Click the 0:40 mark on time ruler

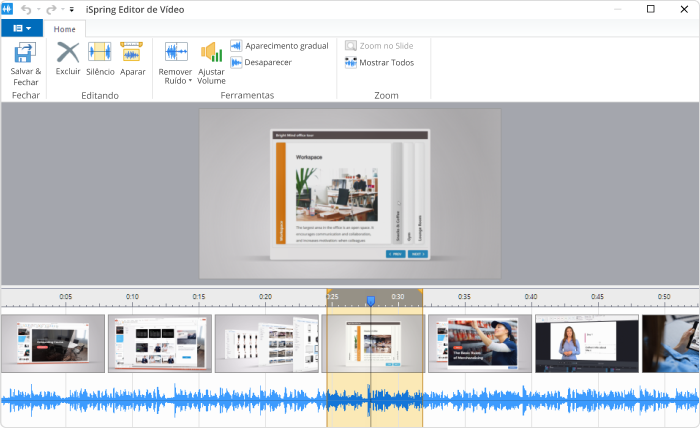click(531, 297)
